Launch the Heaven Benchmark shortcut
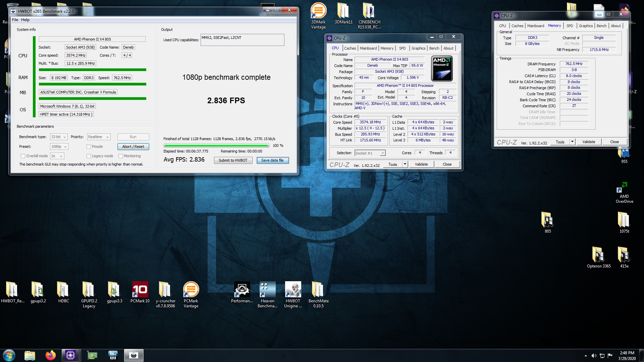This screenshot has height=362, width=644. point(267,294)
